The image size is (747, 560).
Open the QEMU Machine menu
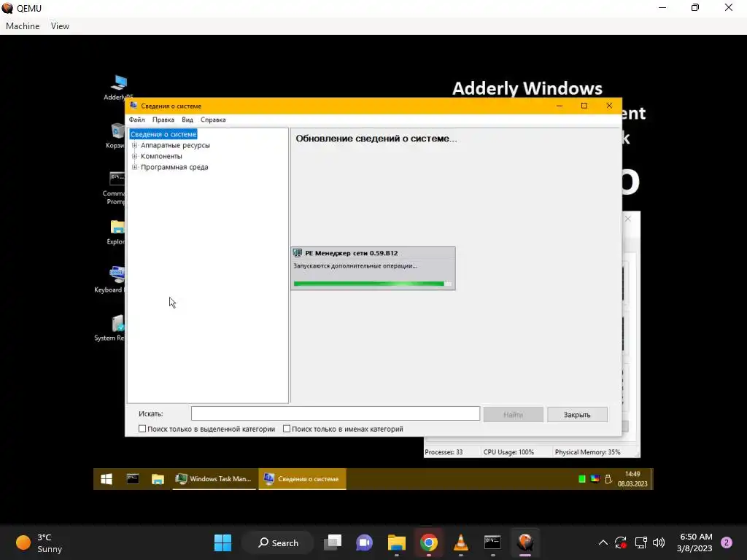[23, 26]
